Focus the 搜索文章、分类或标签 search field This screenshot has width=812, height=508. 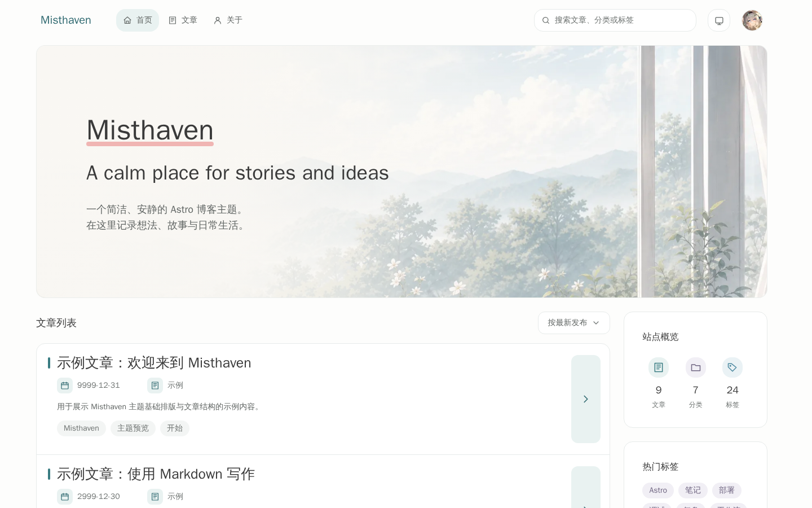pyautogui.click(x=615, y=20)
